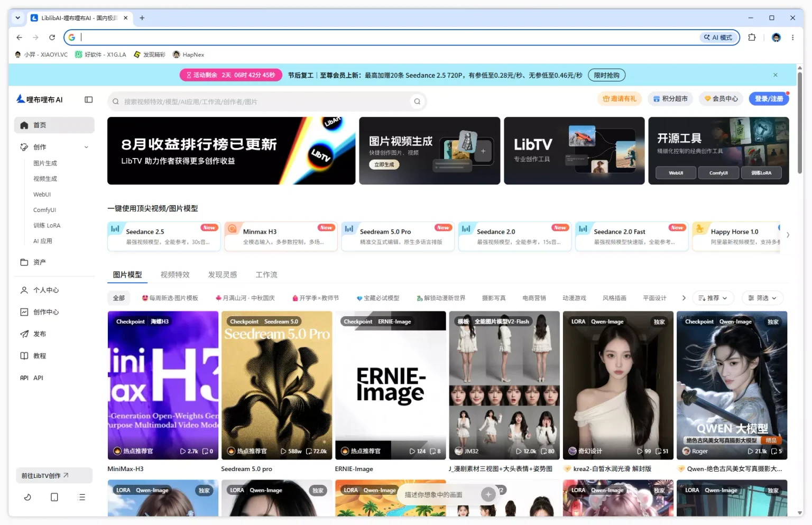This screenshot has height=525, width=812.
Task: Open browser extensions puzzle icon
Action: [752, 38]
